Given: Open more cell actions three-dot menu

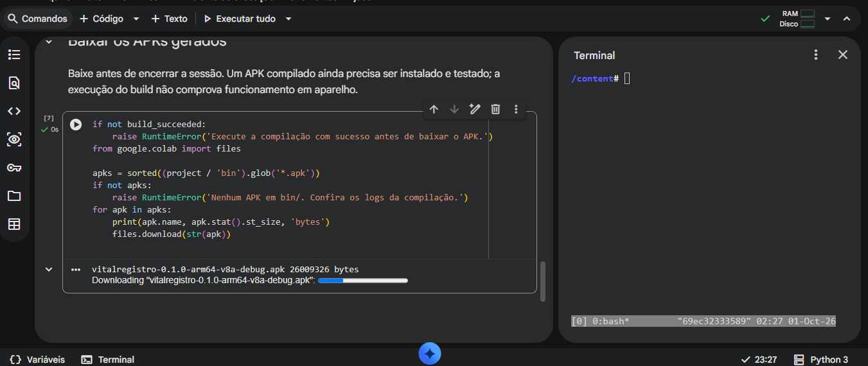Looking at the screenshot, I should 516,109.
